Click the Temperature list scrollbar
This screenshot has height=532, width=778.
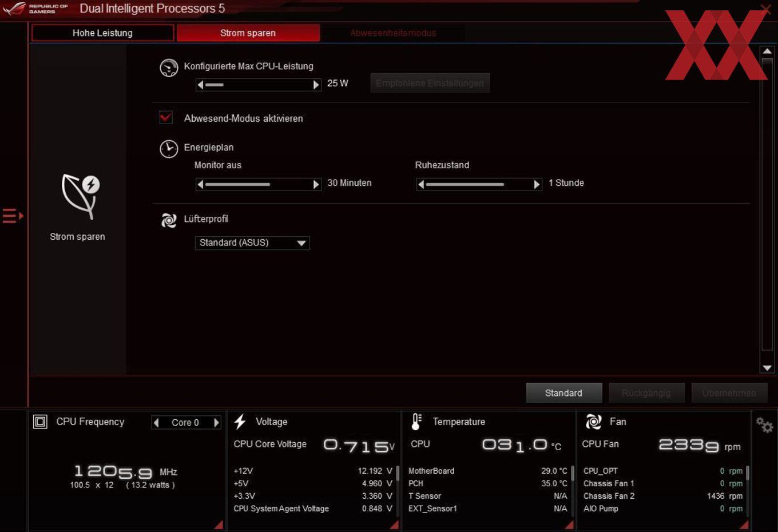[x=572, y=473]
